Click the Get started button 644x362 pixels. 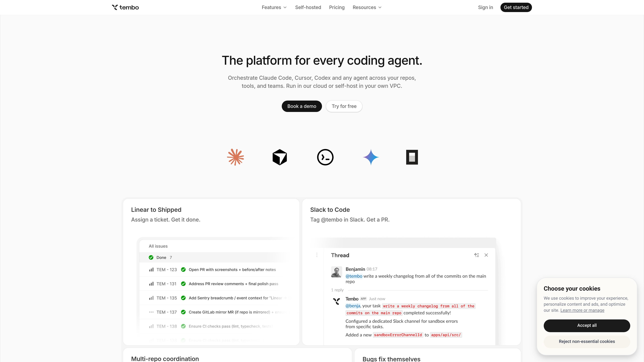click(516, 8)
